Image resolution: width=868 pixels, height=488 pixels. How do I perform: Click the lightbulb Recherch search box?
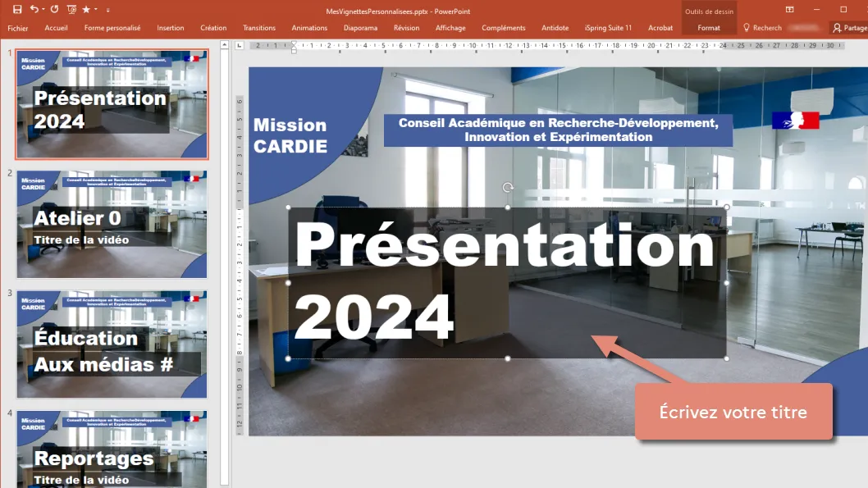(x=762, y=28)
